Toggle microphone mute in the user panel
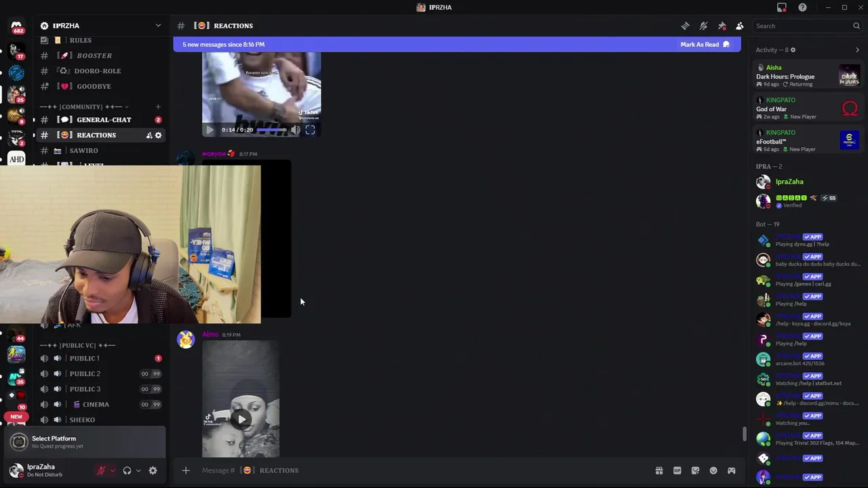The width and height of the screenshot is (868, 488). pos(101,470)
